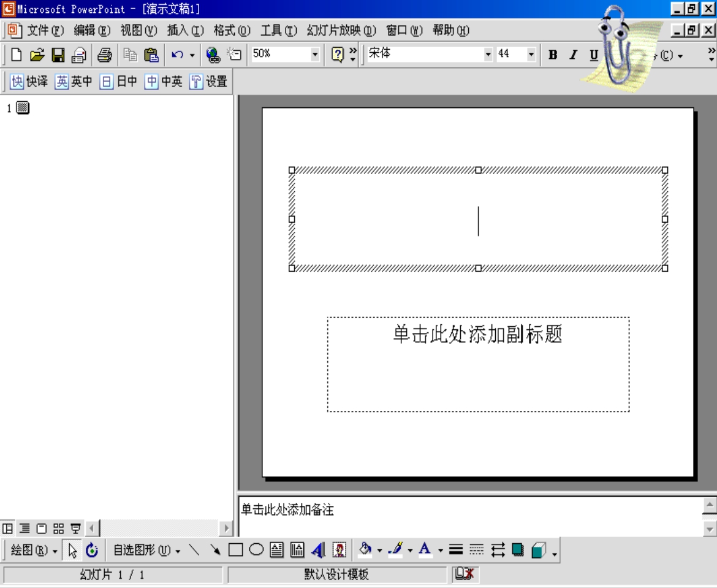Expand the font color dropdown arrow
The image size is (717, 588).
(x=441, y=551)
